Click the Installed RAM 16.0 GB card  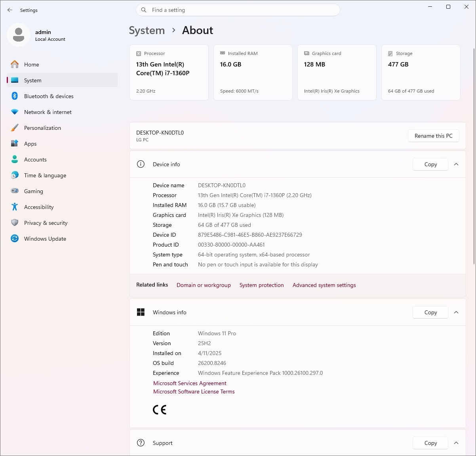pyautogui.click(x=253, y=72)
